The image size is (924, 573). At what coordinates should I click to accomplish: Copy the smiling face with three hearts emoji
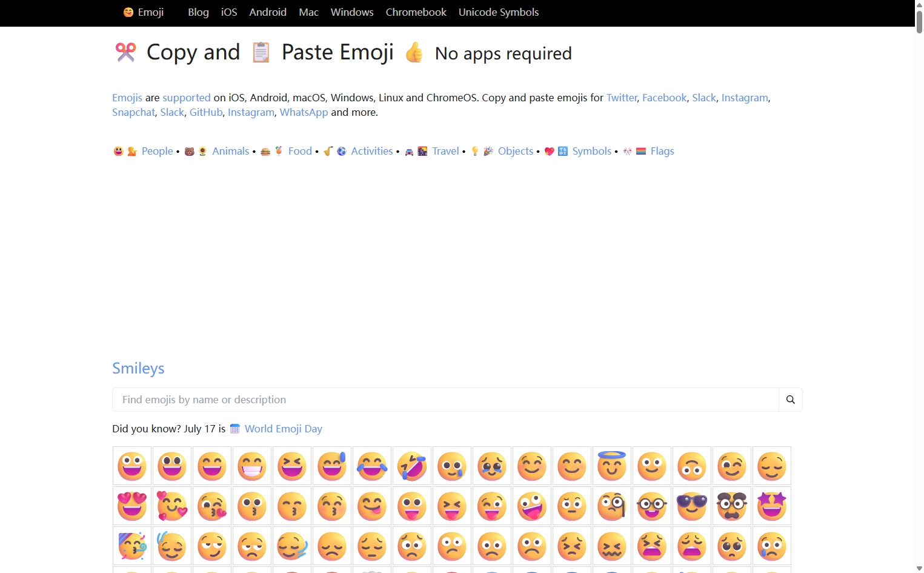point(172,506)
